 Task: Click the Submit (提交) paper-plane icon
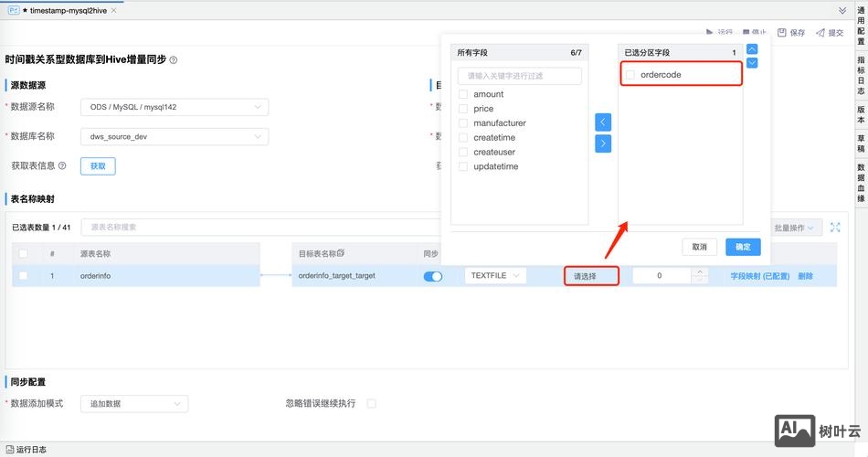pos(820,33)
